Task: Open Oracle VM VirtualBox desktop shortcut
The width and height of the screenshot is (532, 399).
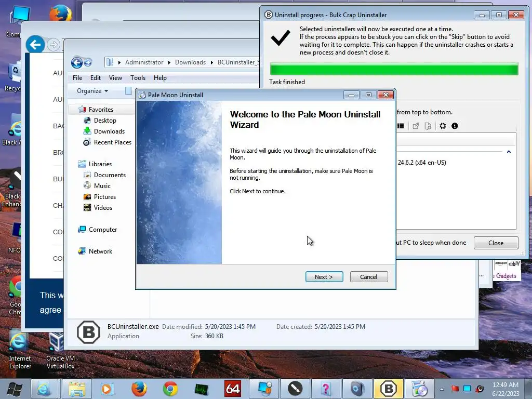Action: click(x=60, y=351)
